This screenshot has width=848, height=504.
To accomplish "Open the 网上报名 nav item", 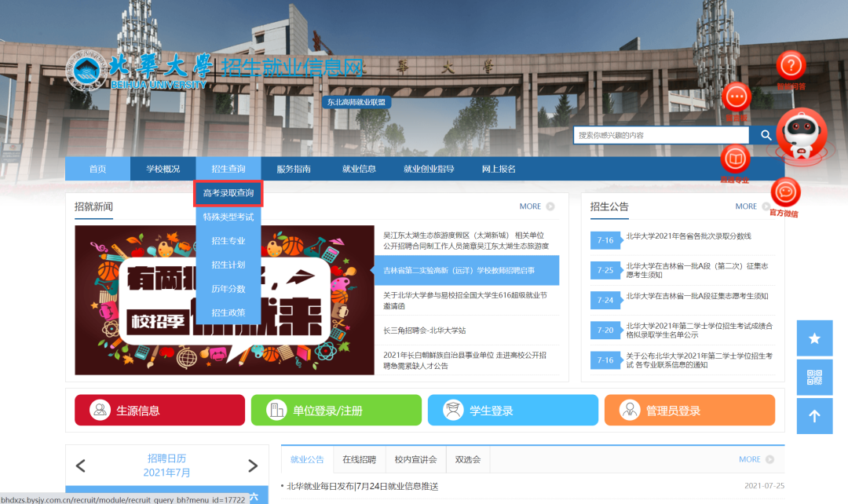I will coord(499,169).
